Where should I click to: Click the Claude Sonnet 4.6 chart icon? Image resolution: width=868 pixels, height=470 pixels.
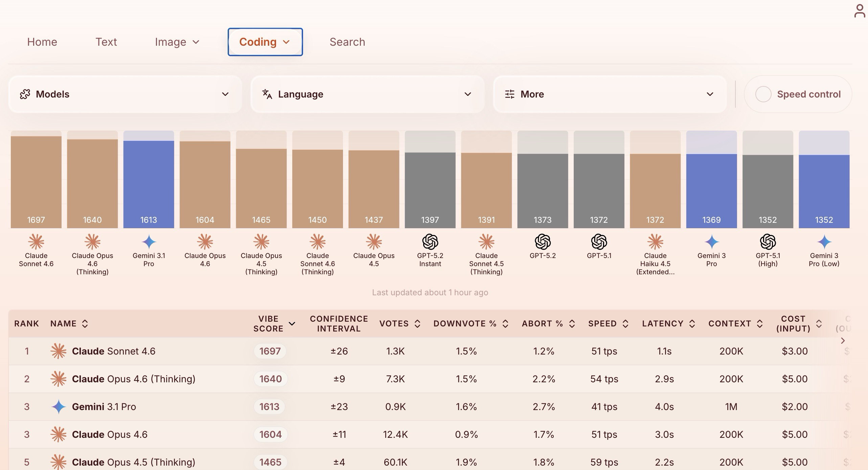pyautogui.click(x=36, y=242)
